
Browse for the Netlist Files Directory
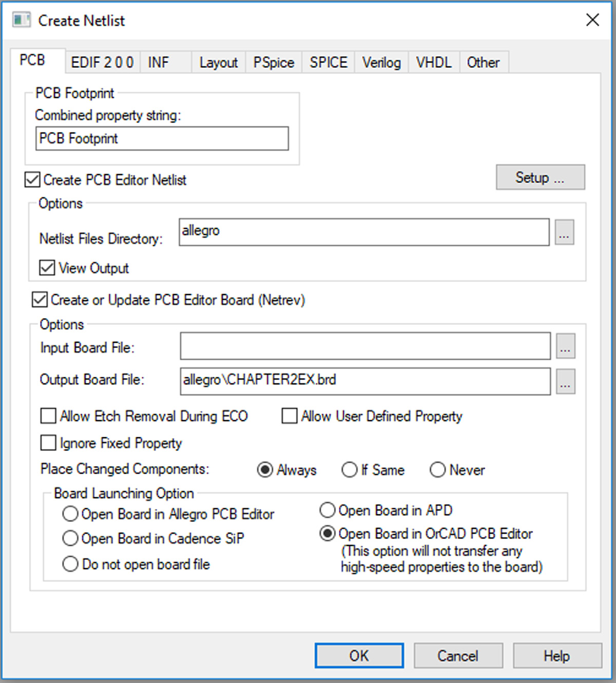(x=564, y=233)
